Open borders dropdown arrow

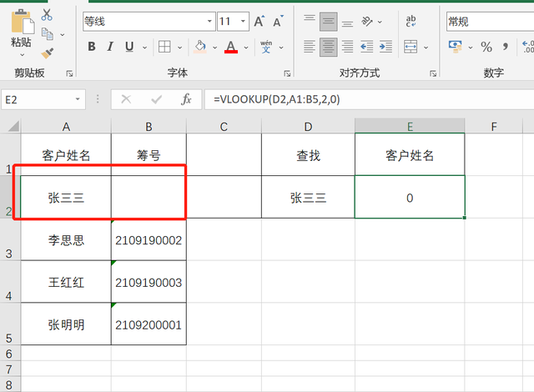(180, 48)
